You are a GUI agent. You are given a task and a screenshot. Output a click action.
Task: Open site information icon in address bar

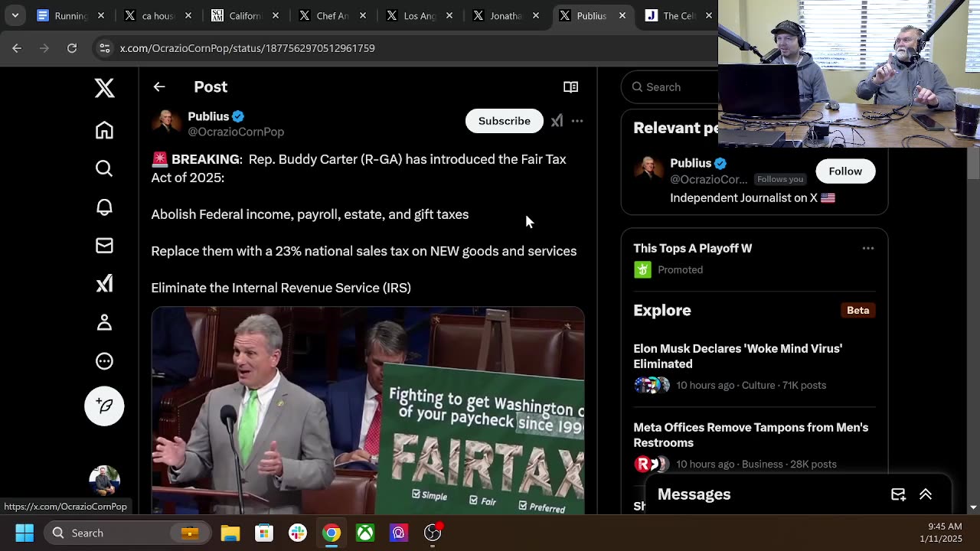105,48
